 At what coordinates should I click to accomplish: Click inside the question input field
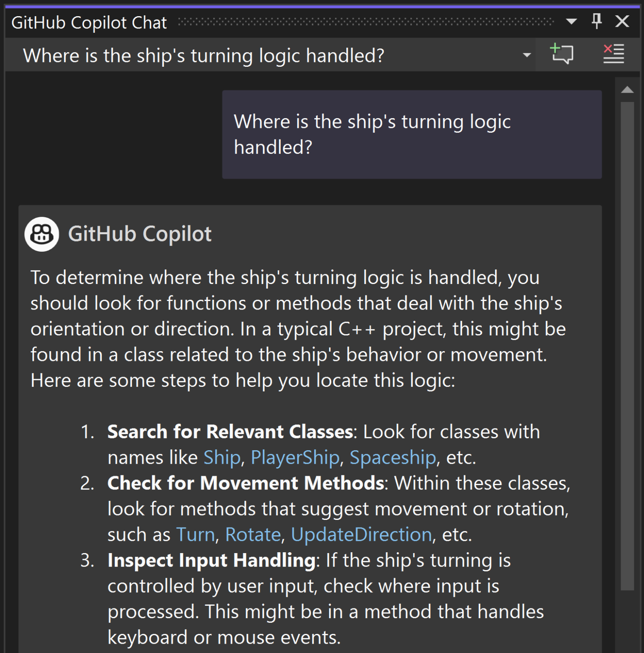pos(255,55)
